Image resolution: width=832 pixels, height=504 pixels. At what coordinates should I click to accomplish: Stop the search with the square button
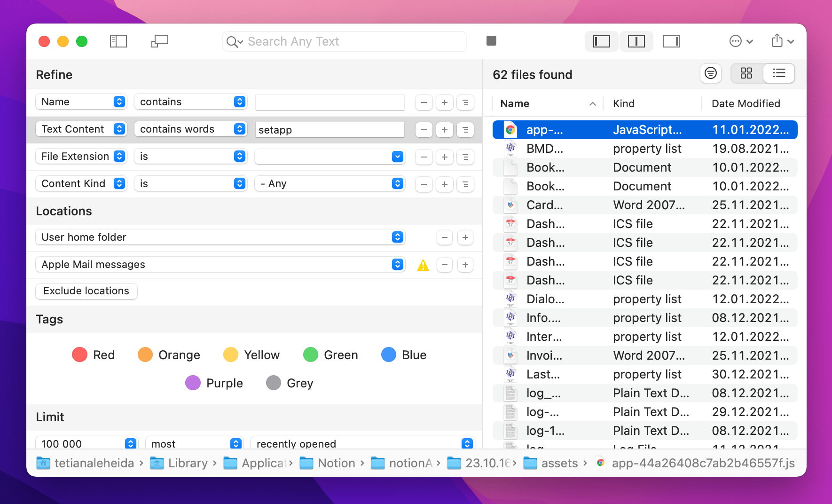click(x=491, y=41)
